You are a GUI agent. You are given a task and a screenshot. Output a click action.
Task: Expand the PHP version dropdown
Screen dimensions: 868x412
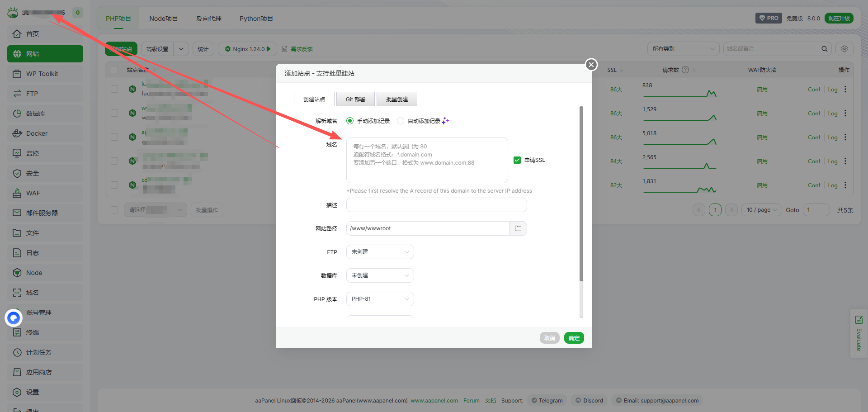[380, 299]
